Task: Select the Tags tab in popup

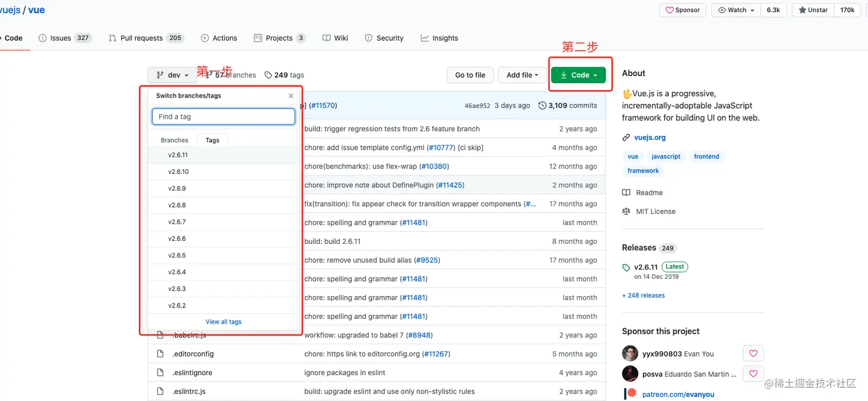Action: click(x=212, y=140)
